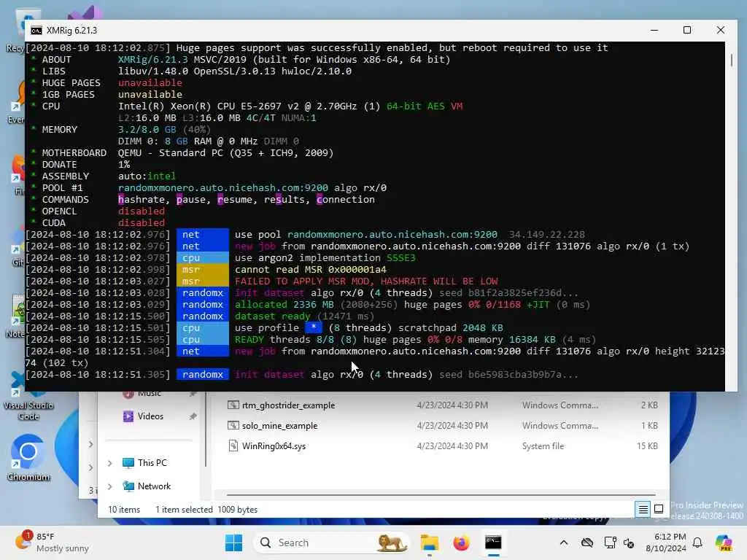
Task: Open File Explorer from taskbar
Action: pos(429,542)
